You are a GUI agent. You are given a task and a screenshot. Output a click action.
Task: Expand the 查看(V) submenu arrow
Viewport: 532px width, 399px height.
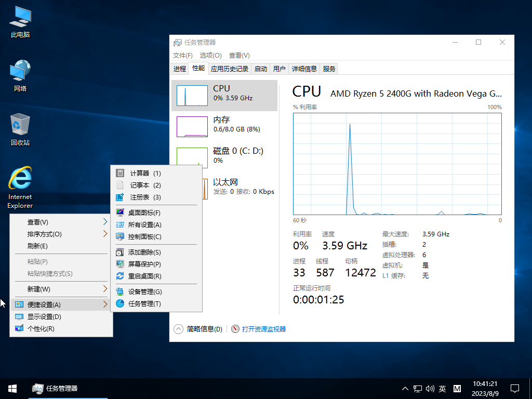[x=105, y=222]
